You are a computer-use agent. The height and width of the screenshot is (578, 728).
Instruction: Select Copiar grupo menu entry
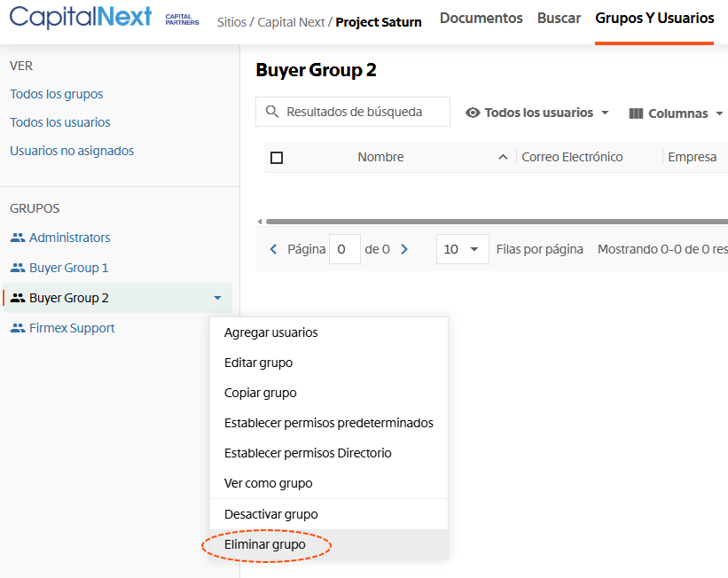point(329,393)
